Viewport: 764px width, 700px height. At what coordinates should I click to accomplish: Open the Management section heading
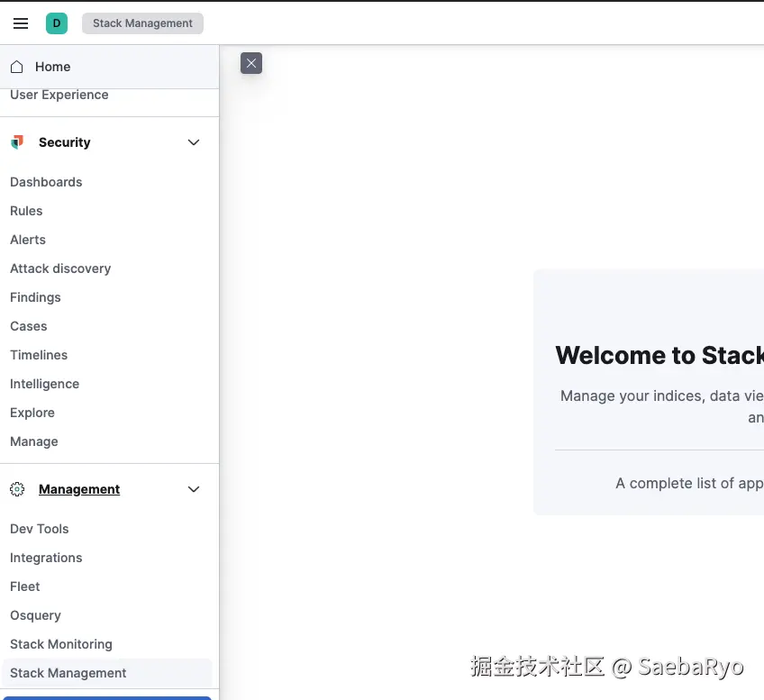[79, 489]
